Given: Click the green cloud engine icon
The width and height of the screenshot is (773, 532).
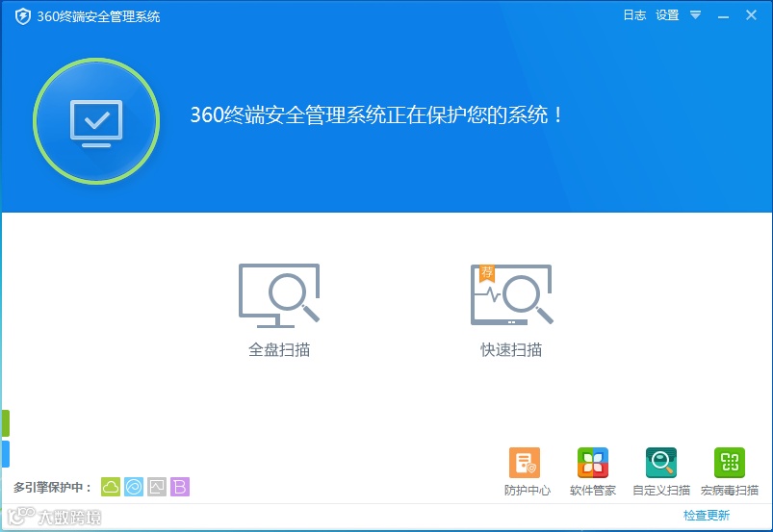Looking at the screenshot, I should coord(111,487).
